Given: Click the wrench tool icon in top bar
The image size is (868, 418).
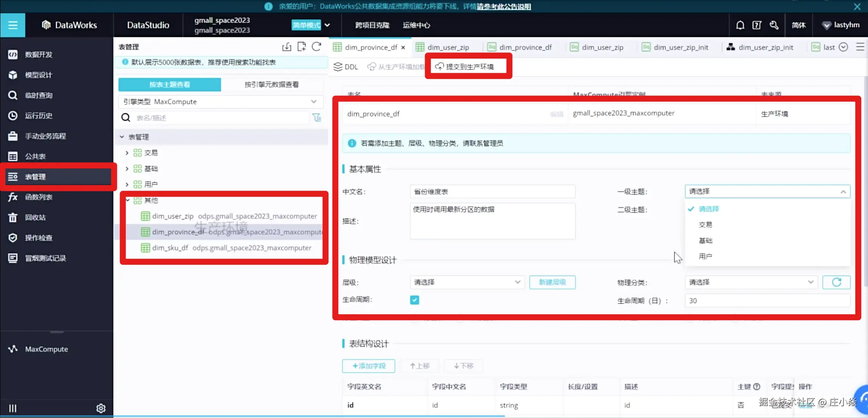Looking at the screenshot, I should click(774, 25).
